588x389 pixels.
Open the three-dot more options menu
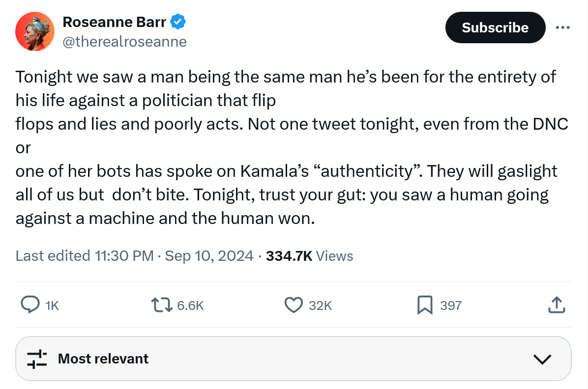pyautogui.click(x=562, y=28)
